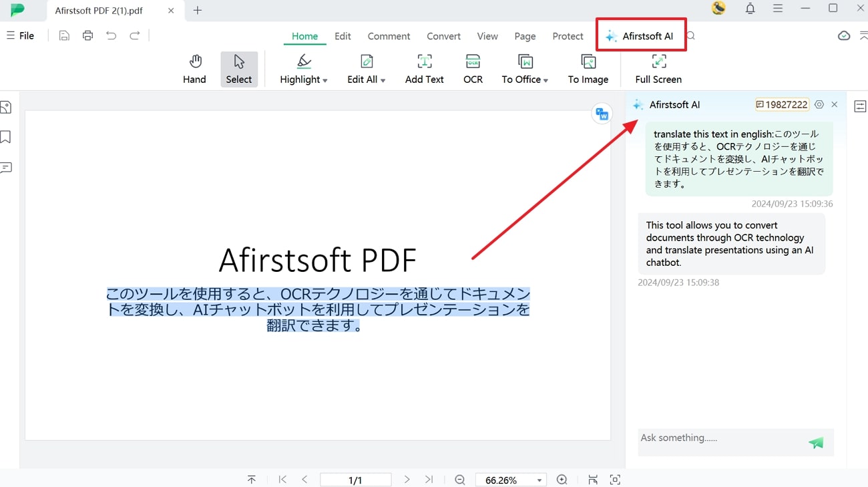Image resolution: width=868 pixels, height=487 pixels.
Task: Open the bookmarks sidebar panel
Action: click(6, 137)
